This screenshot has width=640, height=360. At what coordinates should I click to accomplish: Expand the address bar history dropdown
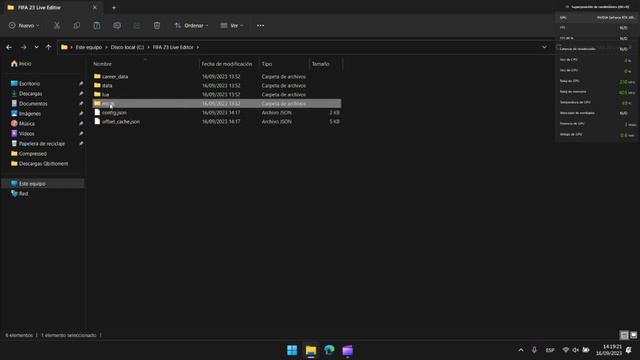(544, 47)
